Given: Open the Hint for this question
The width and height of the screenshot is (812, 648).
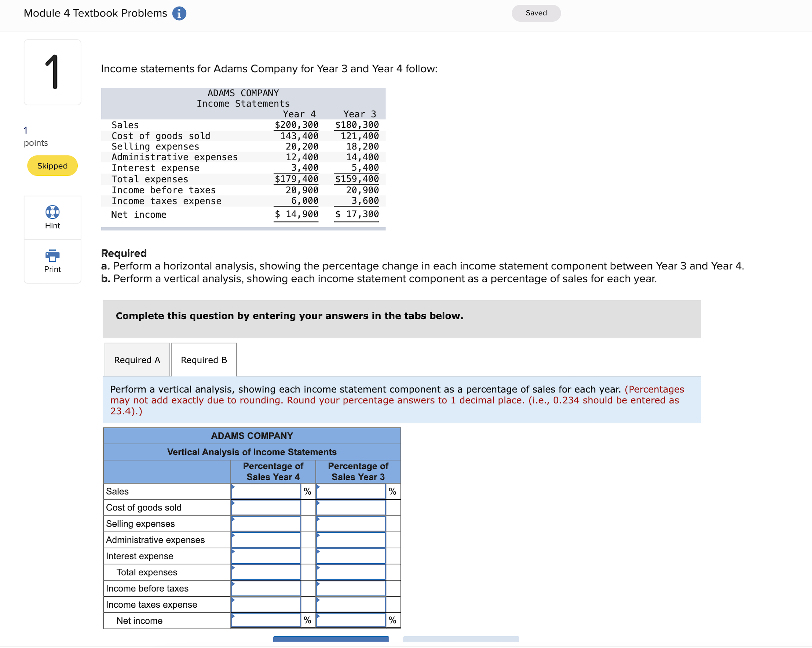Looking at the screenshot, I should 52,217.
